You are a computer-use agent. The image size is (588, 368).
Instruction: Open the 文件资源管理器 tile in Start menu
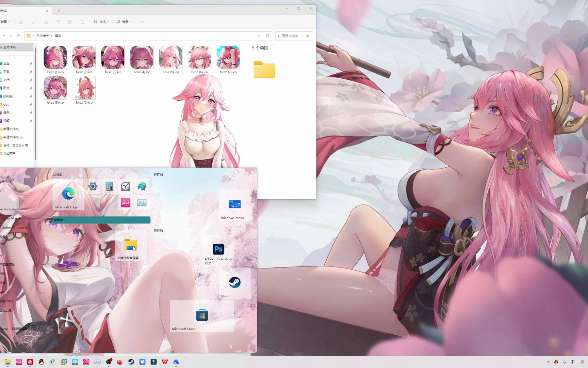click(131, 246)
